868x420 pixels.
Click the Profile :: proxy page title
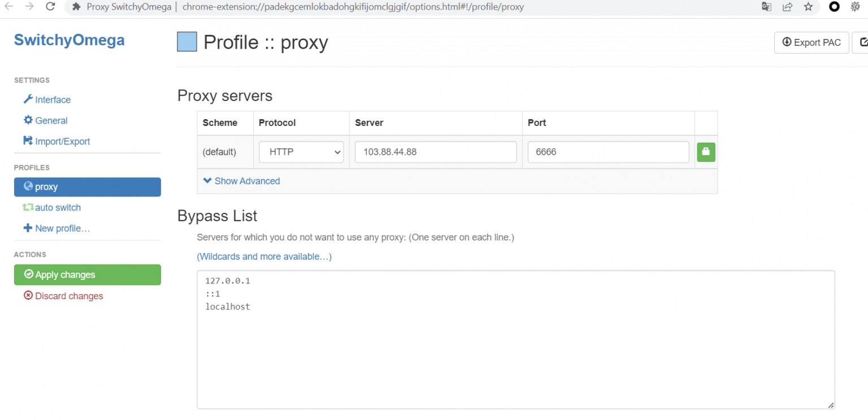(266, 42)
